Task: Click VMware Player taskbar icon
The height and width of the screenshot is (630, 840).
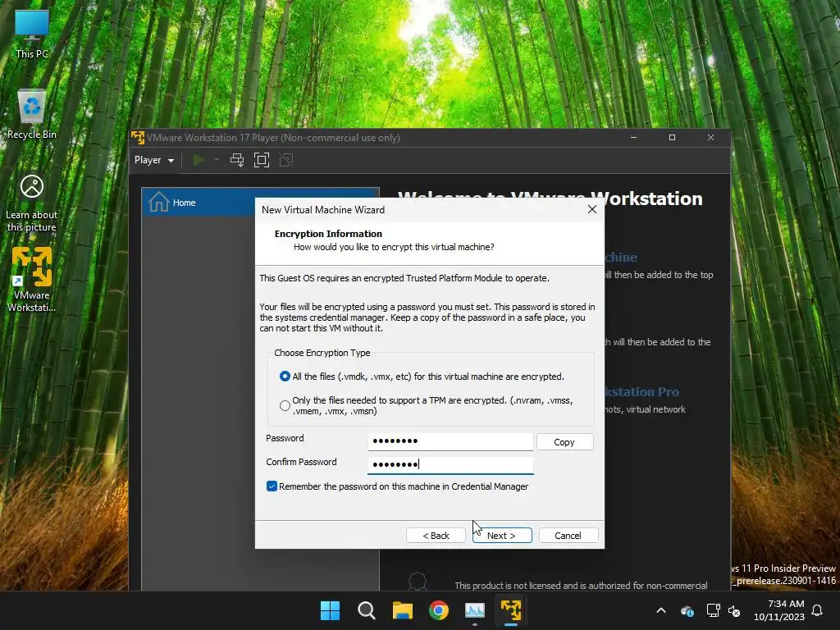Action: click(x=511, y=610)
